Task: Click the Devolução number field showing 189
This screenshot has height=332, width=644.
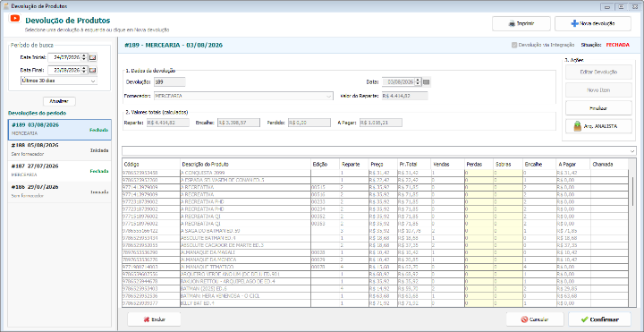Action: (170, 82)
